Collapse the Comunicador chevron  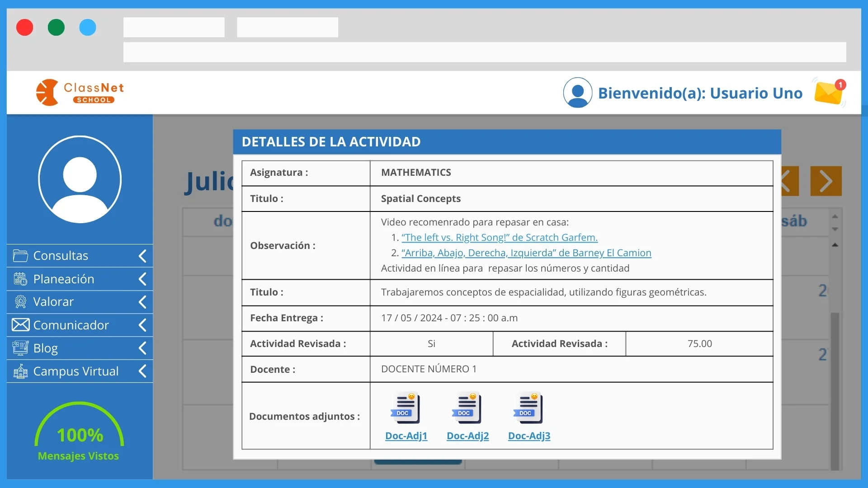click(143, 325)
